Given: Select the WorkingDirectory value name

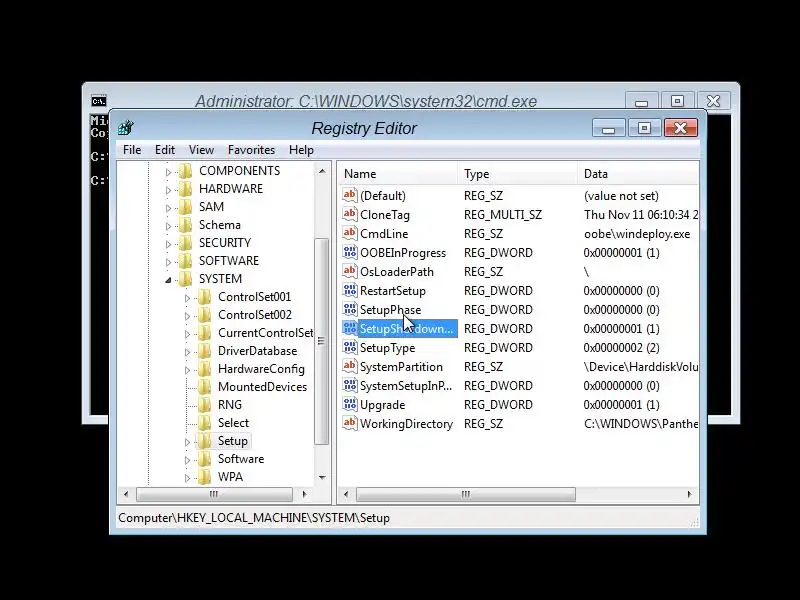Looking at the screenshot, I should click(x=406, y=423).
